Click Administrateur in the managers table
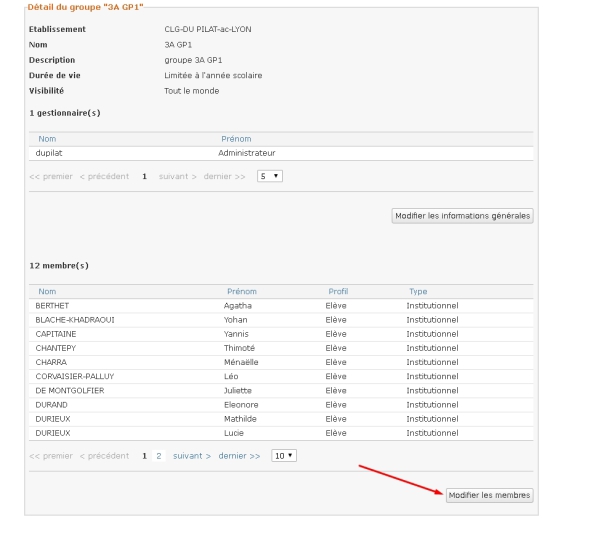This screenshot has height=533, width=611. pos(247,153)
